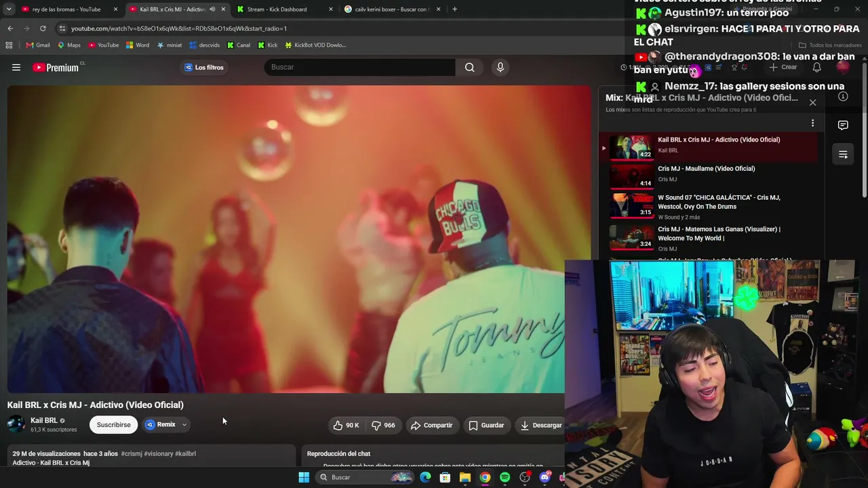
Task: Open the Kail BRL channel name link
Action: 44,420
